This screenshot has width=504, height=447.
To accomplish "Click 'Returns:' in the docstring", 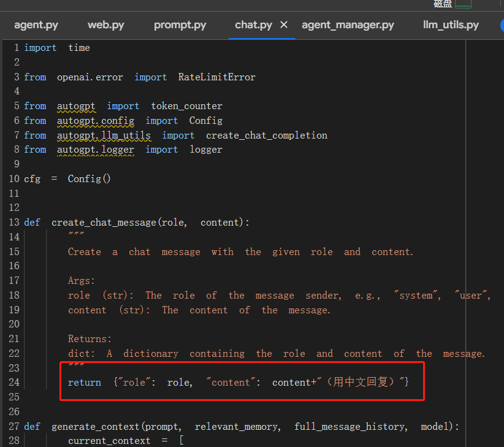I will point(90,338).
